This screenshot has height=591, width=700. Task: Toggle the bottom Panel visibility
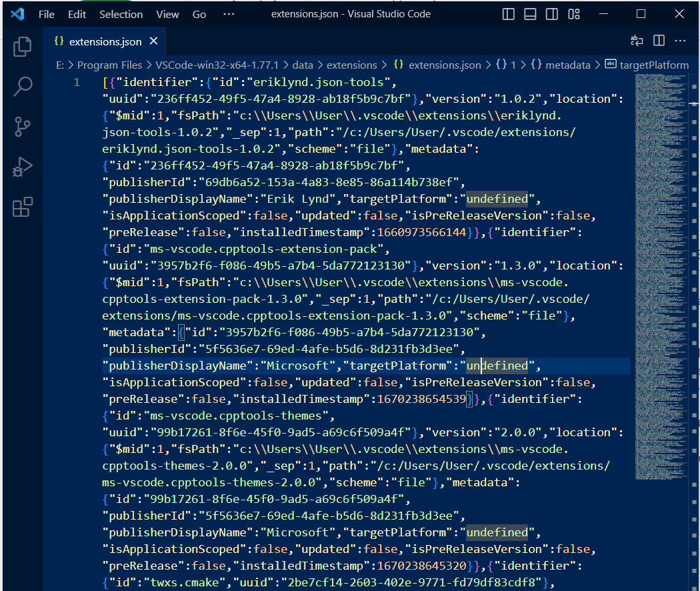(529, 13)
